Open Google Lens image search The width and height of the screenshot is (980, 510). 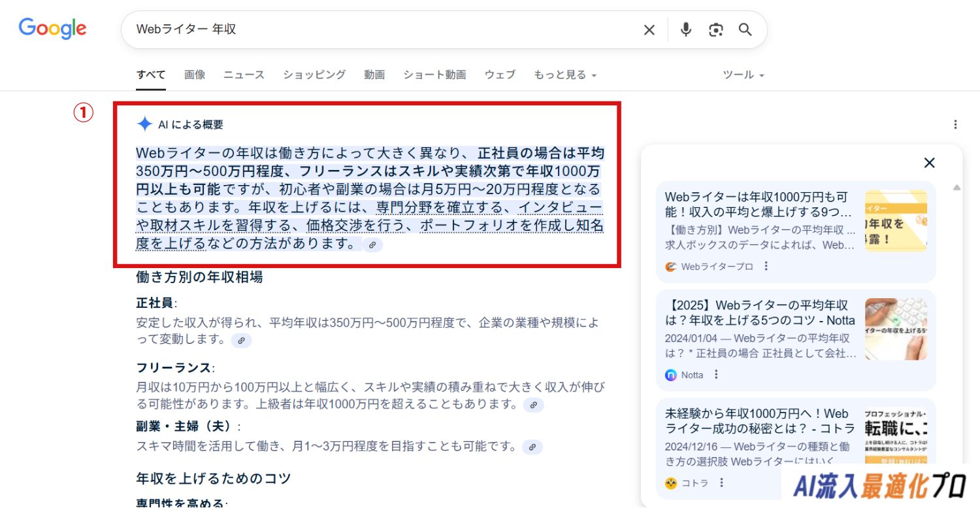tap(716, 30)
